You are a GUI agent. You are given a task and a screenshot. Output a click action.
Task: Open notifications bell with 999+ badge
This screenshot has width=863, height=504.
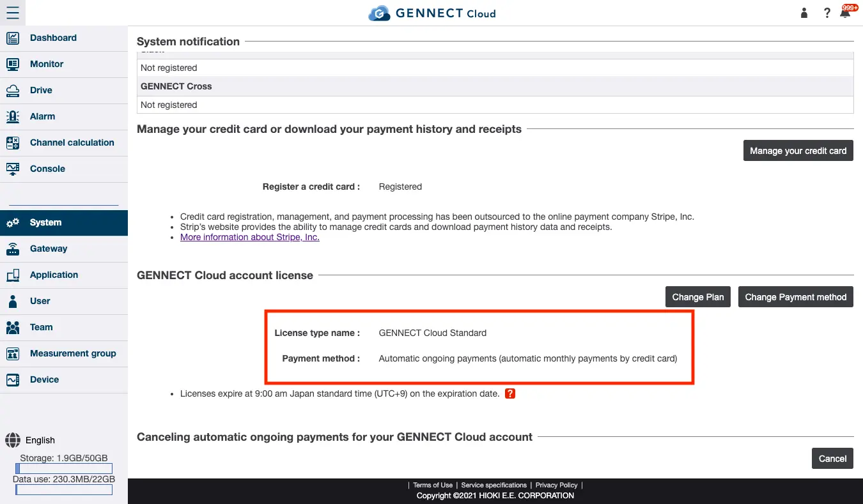(848, 11)
